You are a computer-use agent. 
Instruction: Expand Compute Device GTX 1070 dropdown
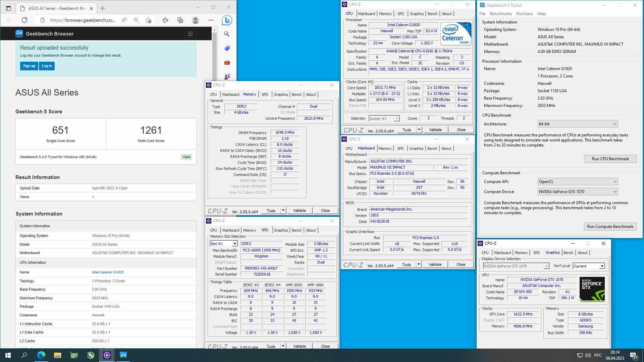click(578, 192)
